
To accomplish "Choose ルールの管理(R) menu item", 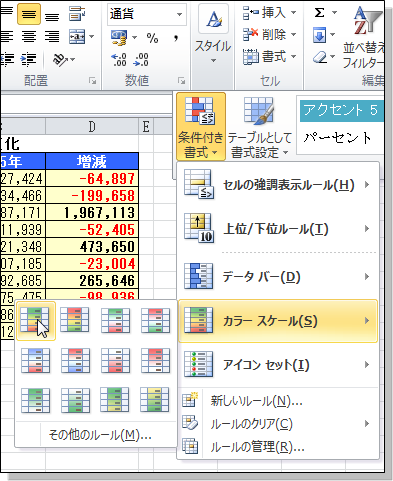I will (278, 447).
